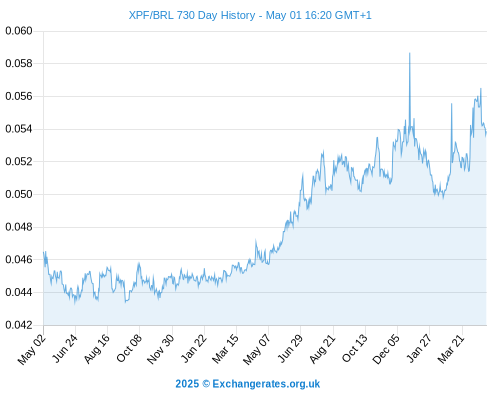The image size is (495, 400).
Task: Select the Jun 24 x-axis date label
Action: pyautogui.click(x=65, y=348)
